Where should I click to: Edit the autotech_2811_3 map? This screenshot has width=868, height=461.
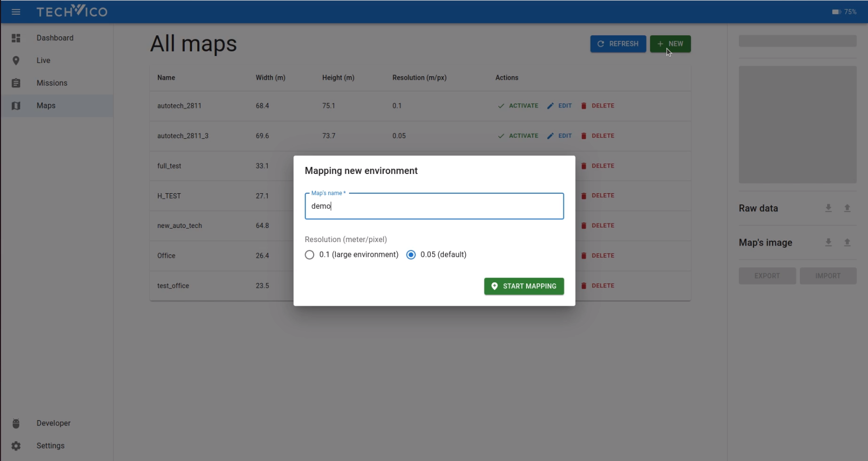pos(559,136)
